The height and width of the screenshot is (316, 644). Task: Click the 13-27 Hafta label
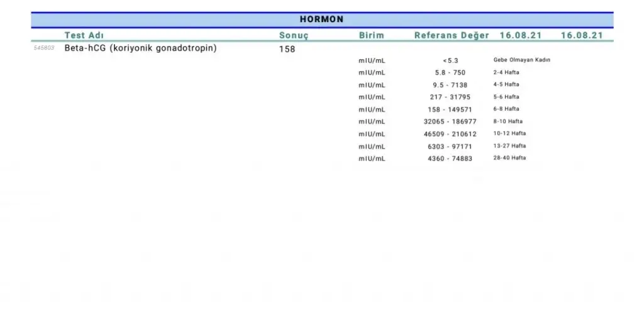coord(509,146)
